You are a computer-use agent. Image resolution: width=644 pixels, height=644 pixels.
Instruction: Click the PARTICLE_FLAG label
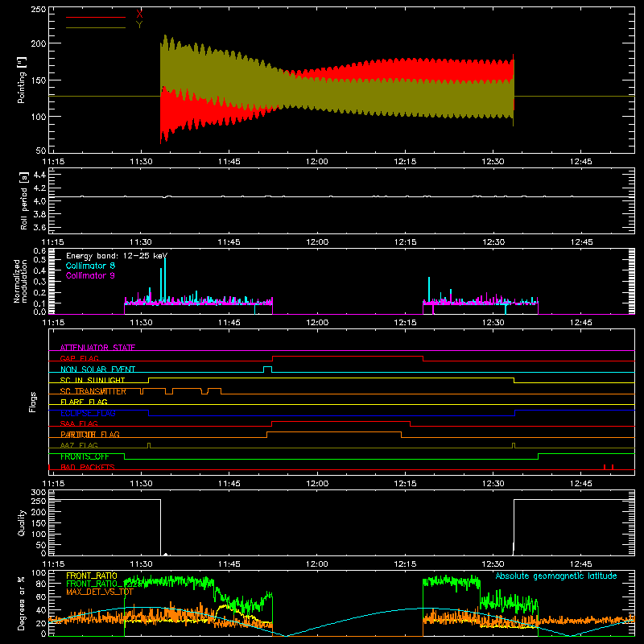pos(90,435)
